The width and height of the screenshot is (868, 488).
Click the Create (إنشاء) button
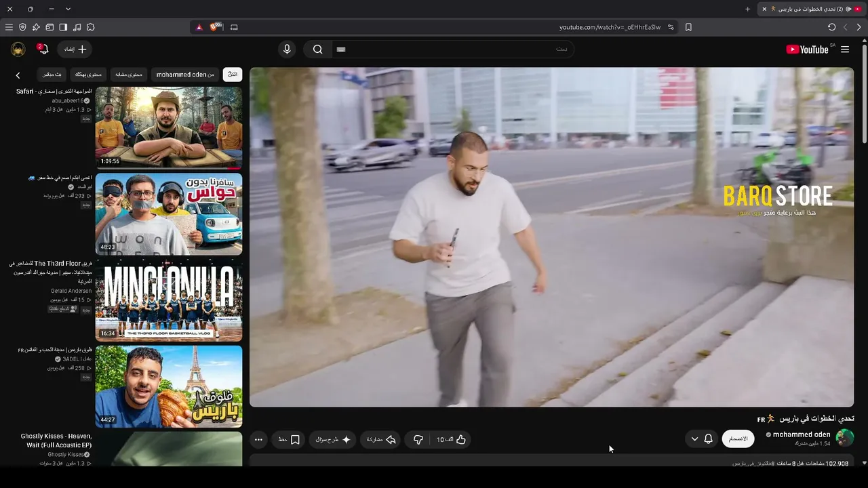pyautogui.click(x=75, y=49)
